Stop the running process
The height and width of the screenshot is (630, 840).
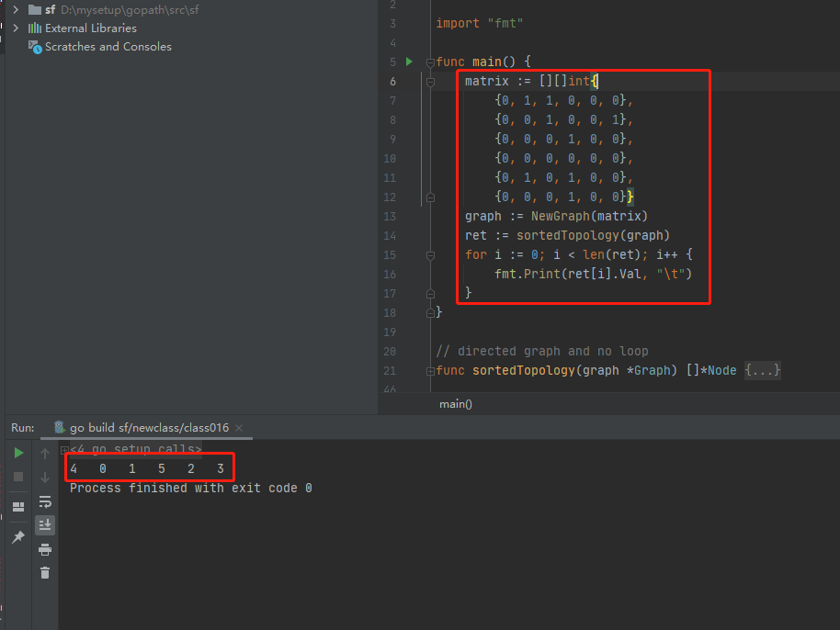[x=18, y=477]
